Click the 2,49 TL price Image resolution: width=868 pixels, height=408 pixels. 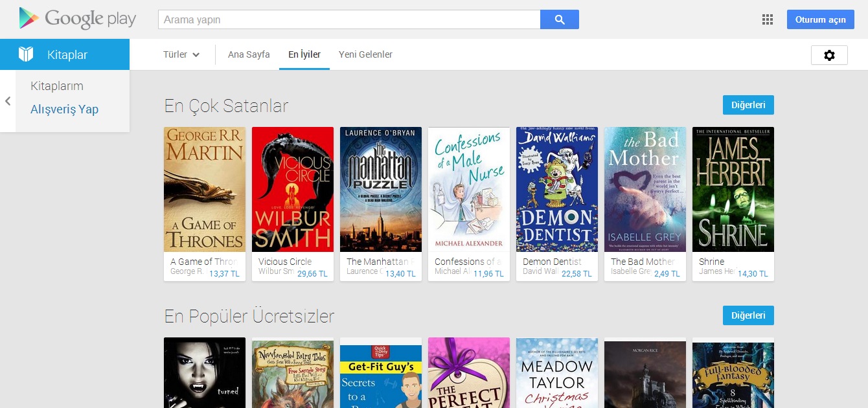point(667,274)
